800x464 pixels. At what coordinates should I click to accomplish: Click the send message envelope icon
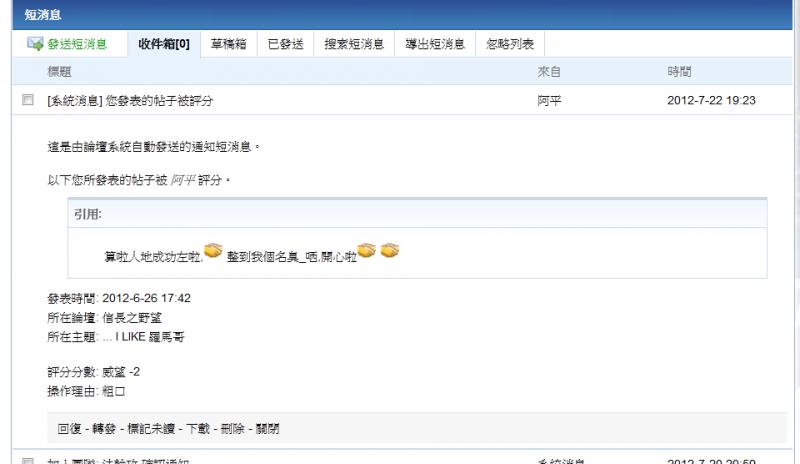pyautogui.click(x=35, y=44)
